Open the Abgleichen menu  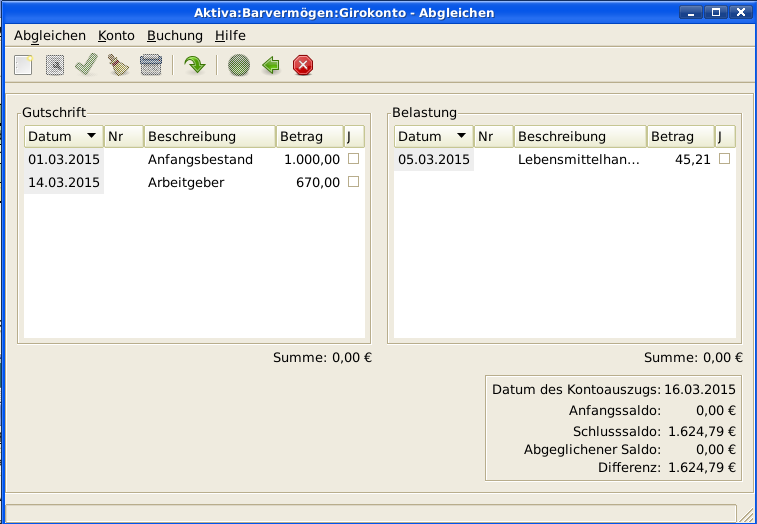coord(50,35)
